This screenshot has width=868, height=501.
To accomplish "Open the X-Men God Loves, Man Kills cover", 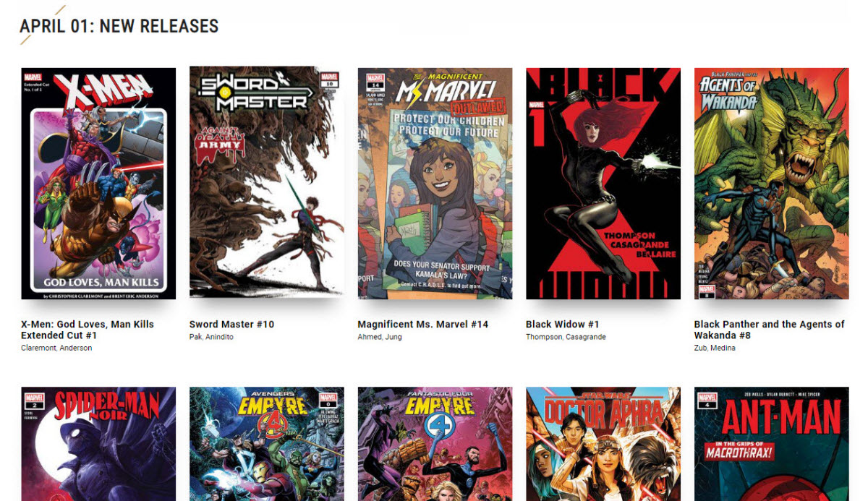I will pyautogui.click(x=98, y=184).
